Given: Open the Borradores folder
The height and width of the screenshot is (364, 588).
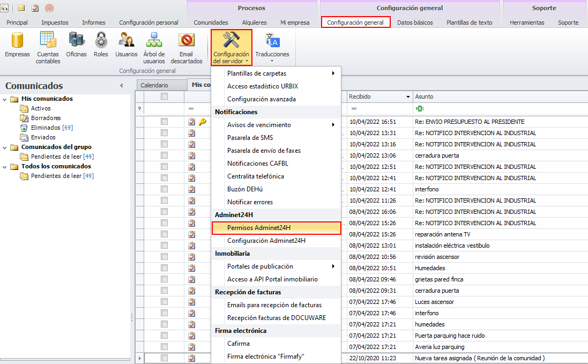Looking at the screenshot, I should click(x=46, y=118).
